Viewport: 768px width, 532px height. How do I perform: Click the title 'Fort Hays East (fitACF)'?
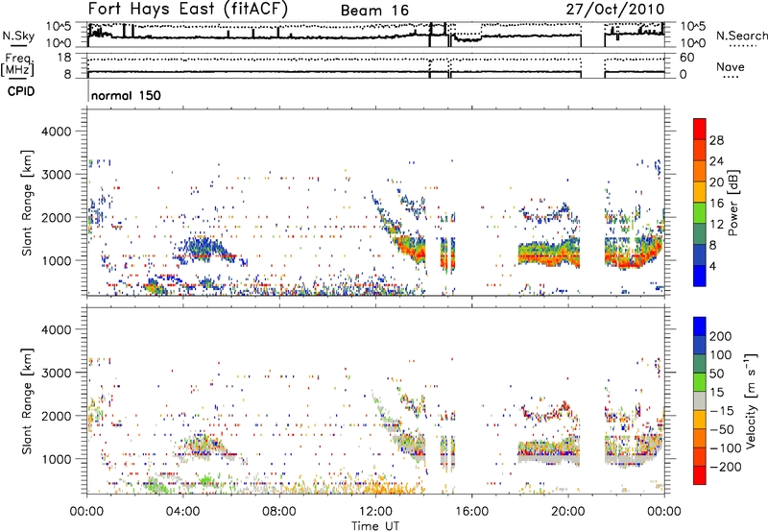click(187, 9)
